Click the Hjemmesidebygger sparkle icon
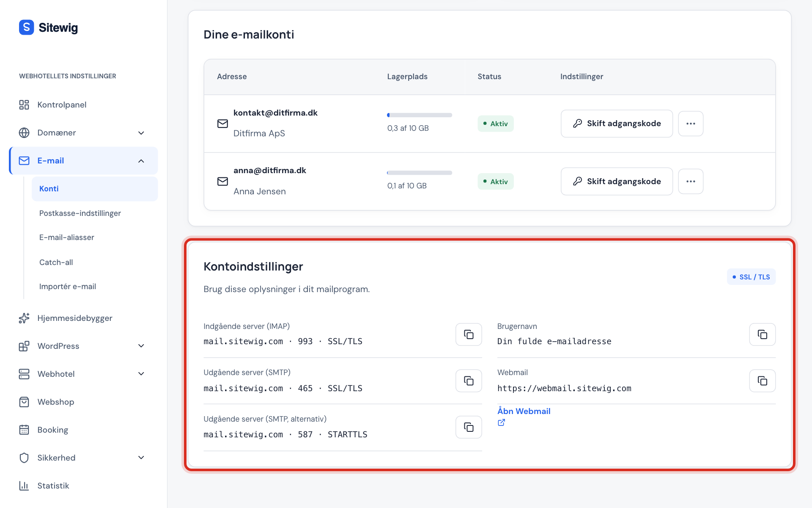Screen dimensions: 812x508 [x=24, y=318]
